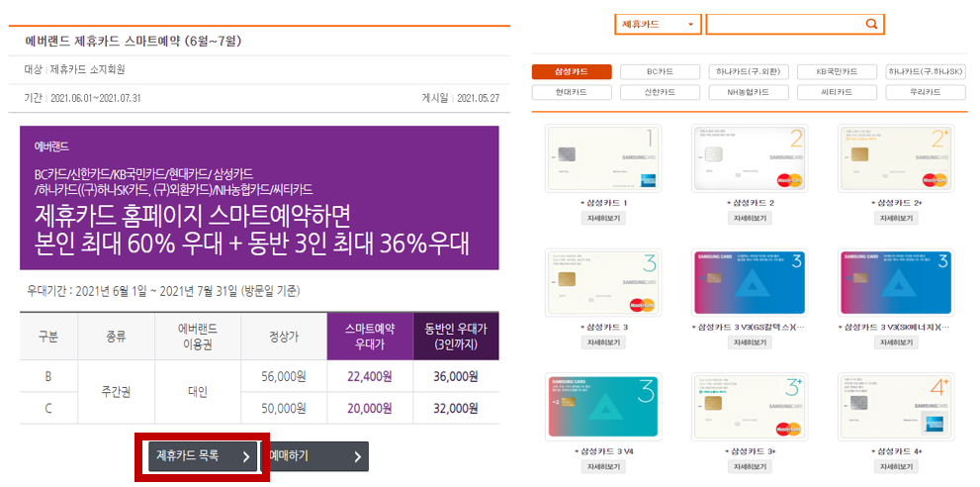The width and height of the screenshot is (980, 487).
Task: Click the 삼성카드 3 V4 card image
Action: 603,407
